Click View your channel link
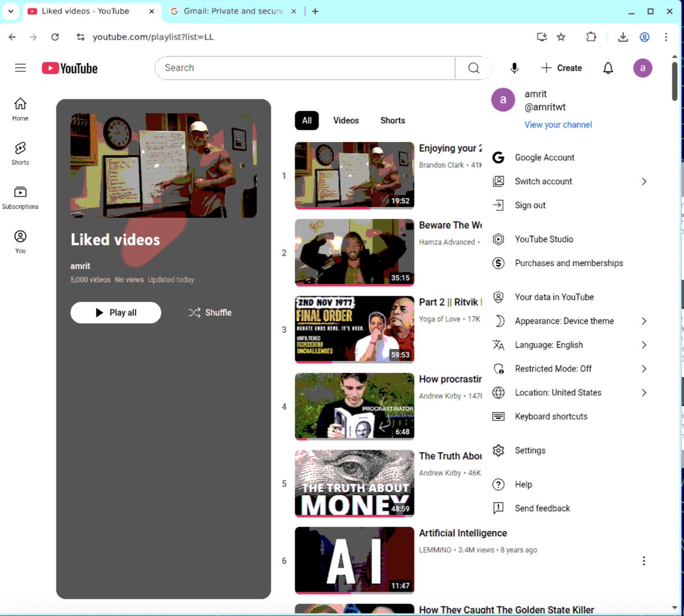 click(x=558, y=125)
